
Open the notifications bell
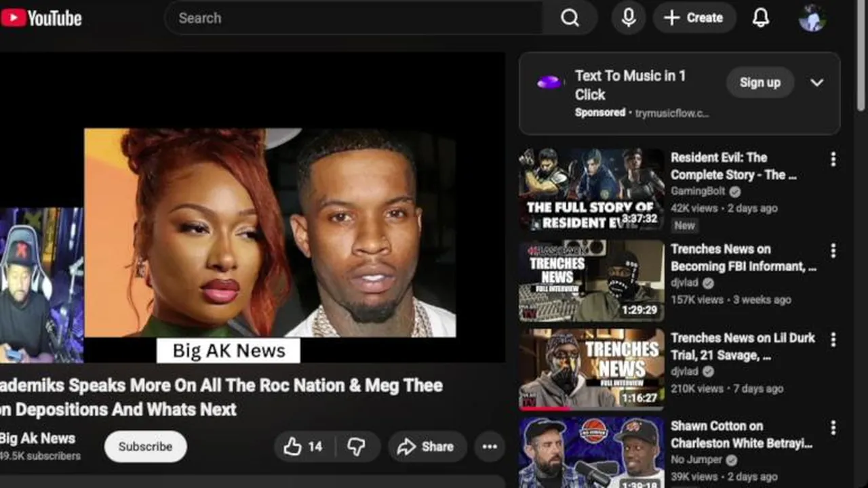pyautogui.click(x=761, y=18)
